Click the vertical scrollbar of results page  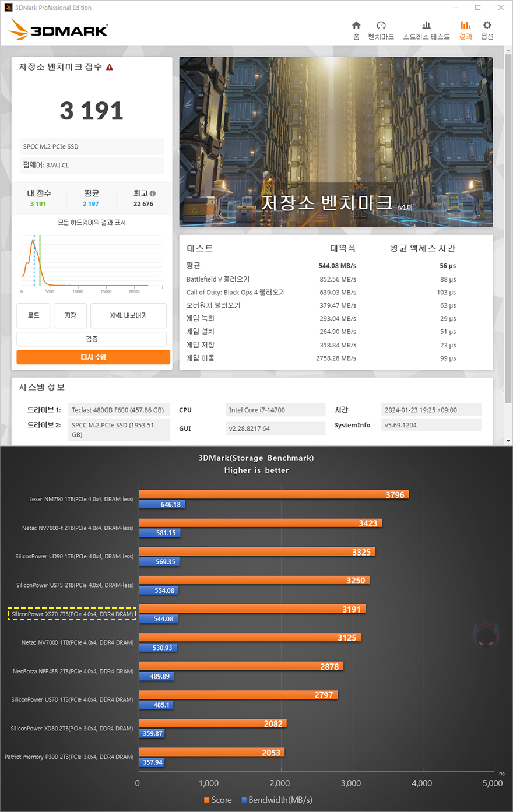(508, 227)
